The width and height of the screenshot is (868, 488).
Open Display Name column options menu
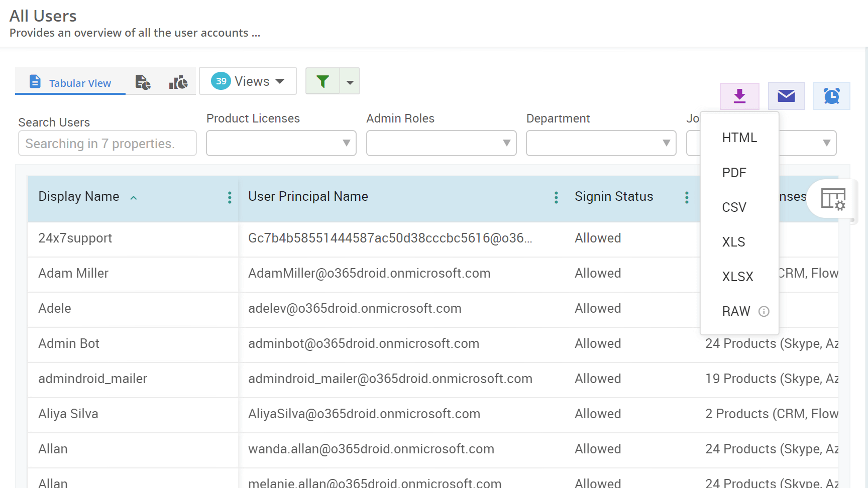[229, 197]
